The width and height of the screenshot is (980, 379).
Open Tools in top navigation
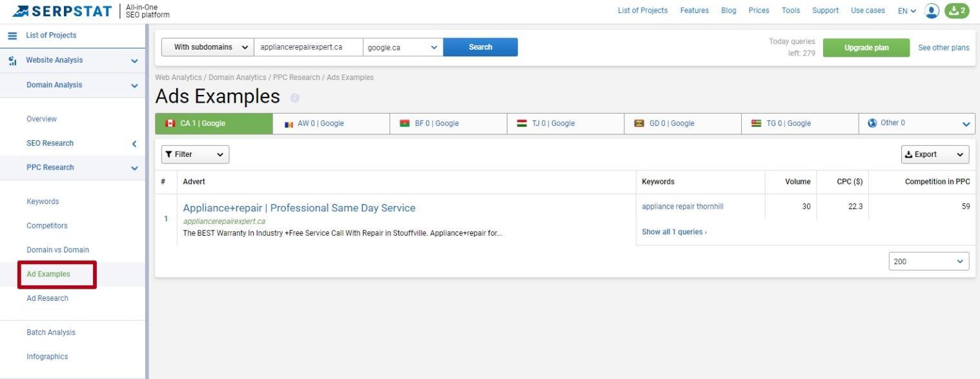click(x=790, y=10)
